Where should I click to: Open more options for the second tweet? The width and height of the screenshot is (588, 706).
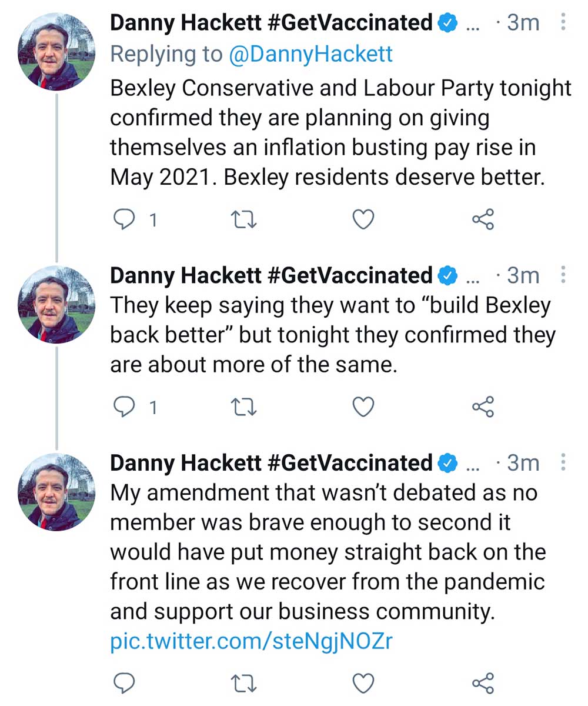pos(563,275)
